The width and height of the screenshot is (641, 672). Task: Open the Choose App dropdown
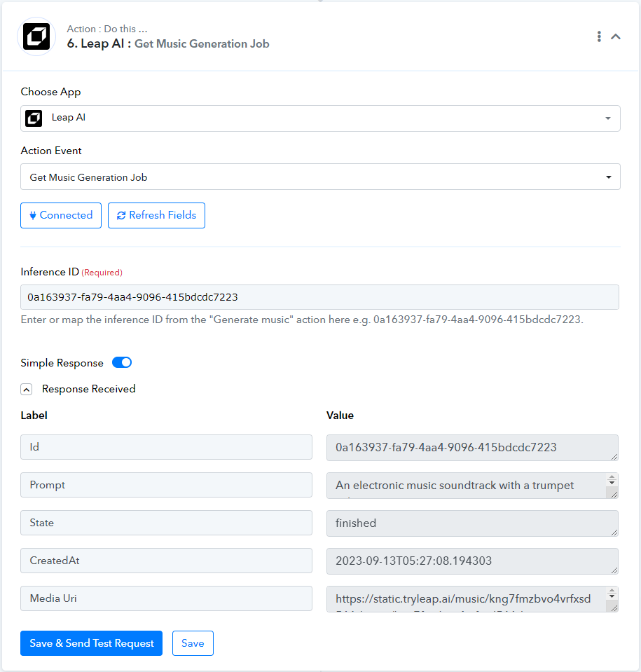tap(320, 118)
